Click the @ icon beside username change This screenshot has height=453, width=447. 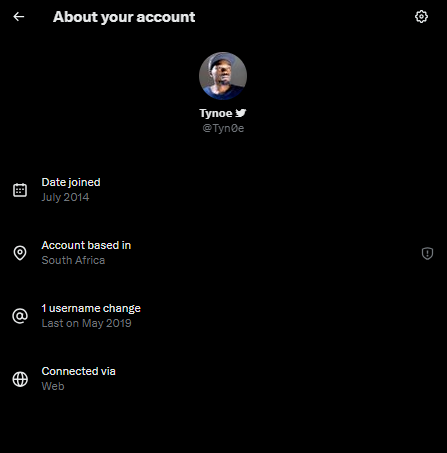tap(20, 316)
